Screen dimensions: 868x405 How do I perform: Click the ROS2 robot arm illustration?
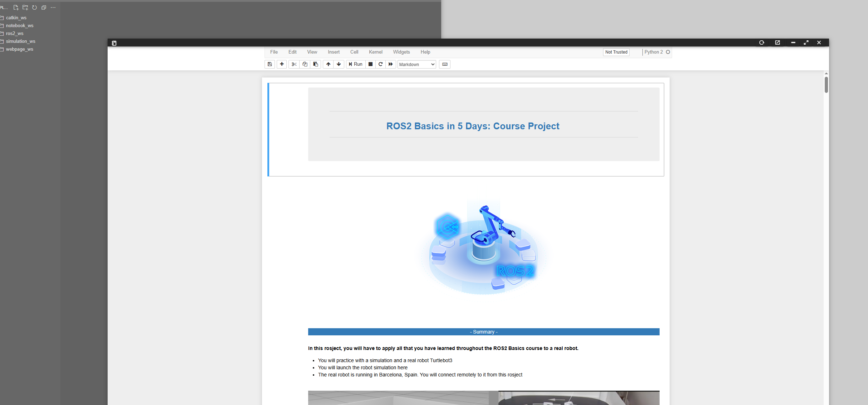point(484,247)
